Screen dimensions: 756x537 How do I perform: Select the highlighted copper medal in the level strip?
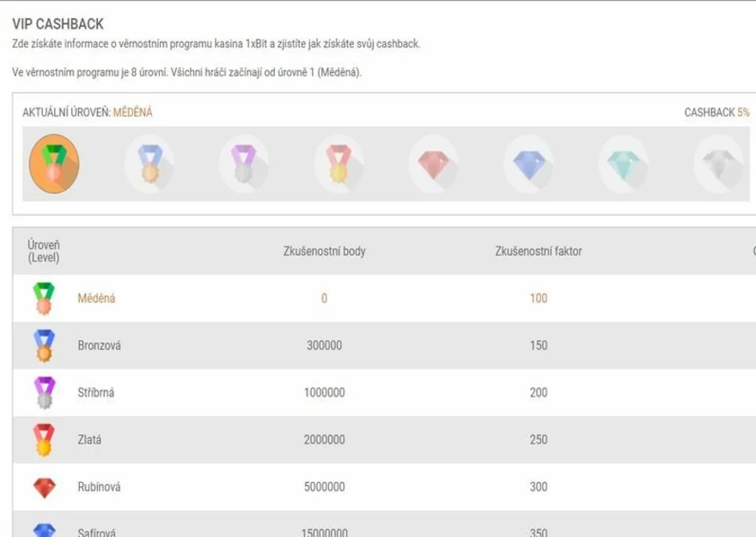pyautogui.click(x=54, y=163)
